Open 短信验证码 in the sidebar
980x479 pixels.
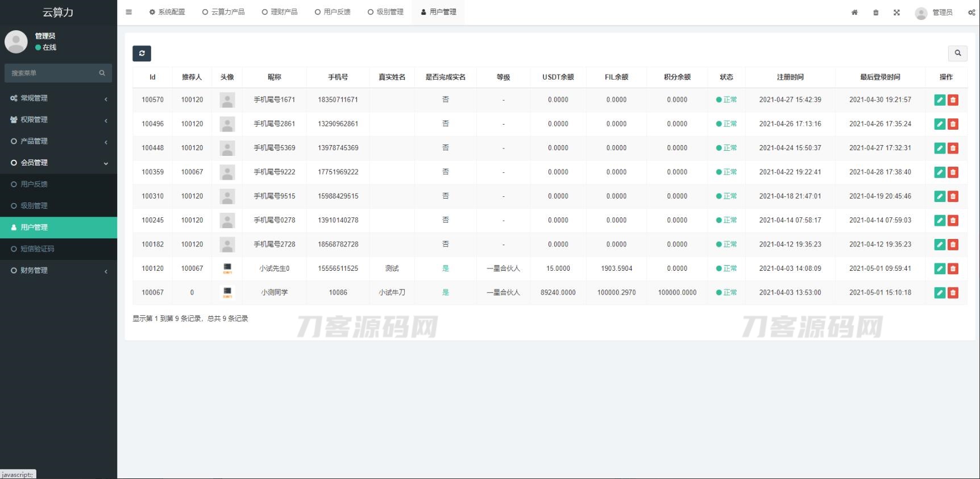(x=37, y=249)
